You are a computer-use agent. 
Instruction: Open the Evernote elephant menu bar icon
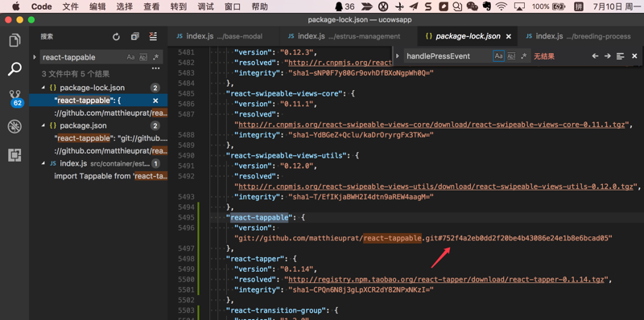pos(487,6)
